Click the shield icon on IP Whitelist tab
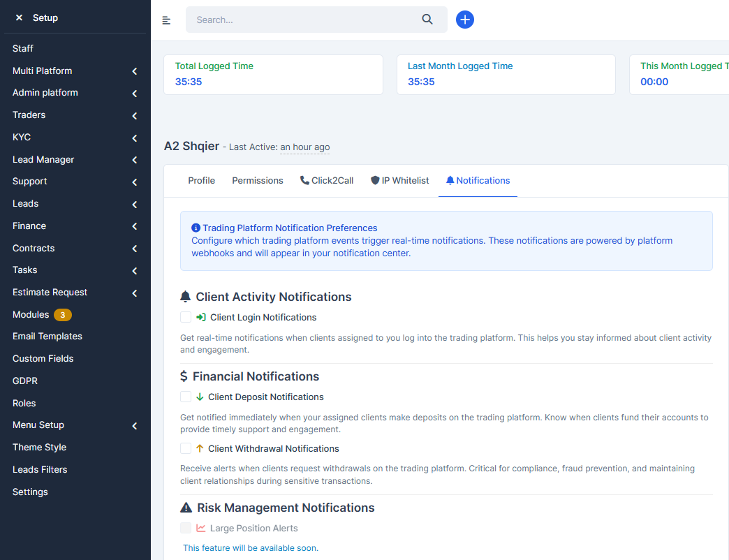 point(375,180)
